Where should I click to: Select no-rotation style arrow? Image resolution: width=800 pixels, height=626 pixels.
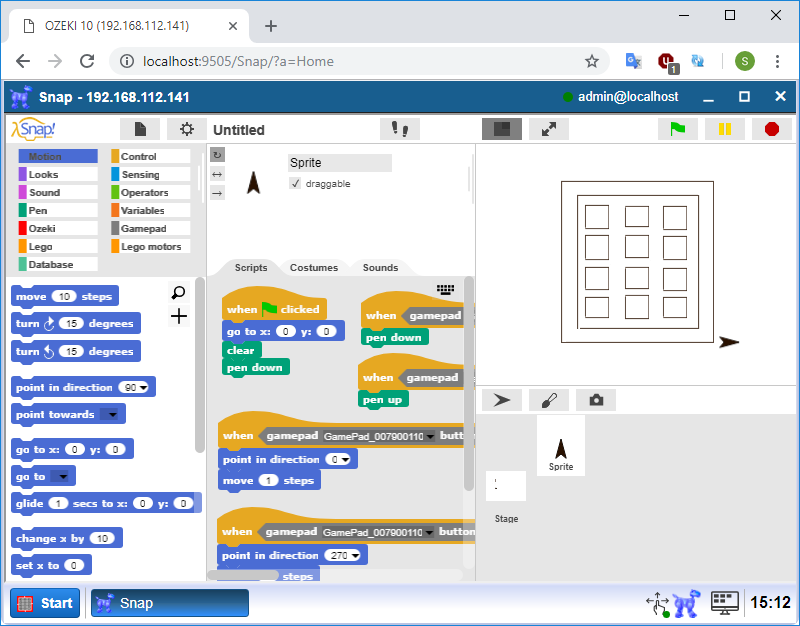(x=217, y=193)
